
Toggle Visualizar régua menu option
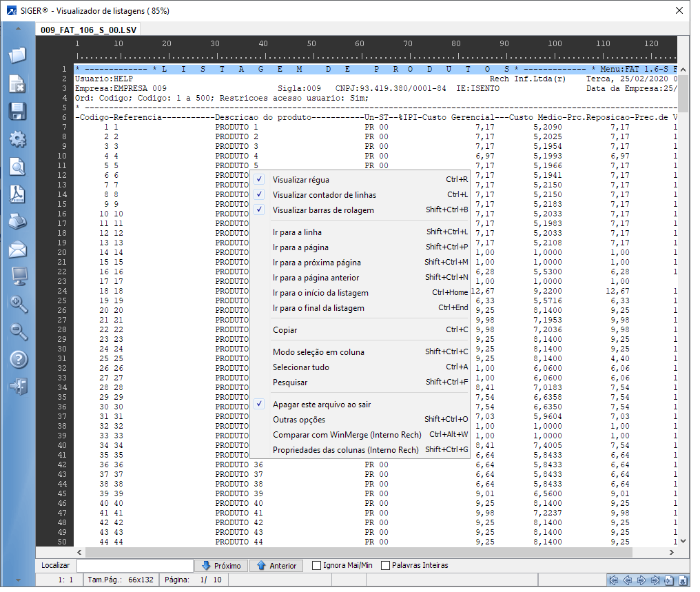tap(300, 180)
